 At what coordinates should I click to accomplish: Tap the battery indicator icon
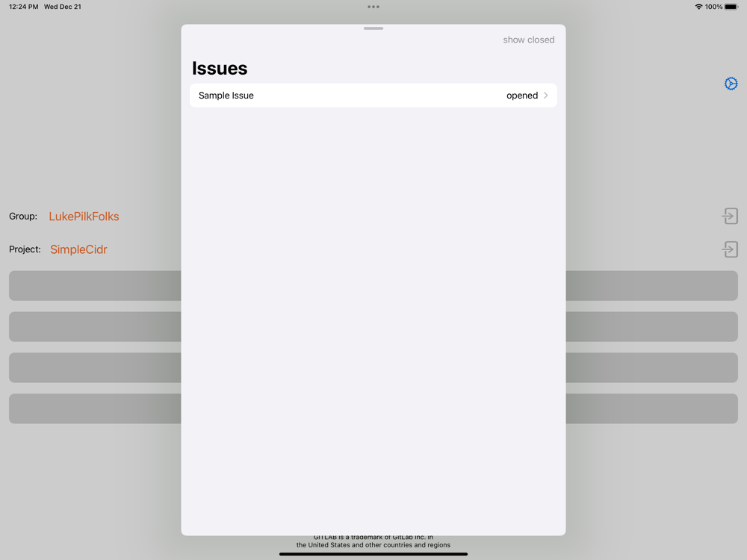[x=731, y=7]
